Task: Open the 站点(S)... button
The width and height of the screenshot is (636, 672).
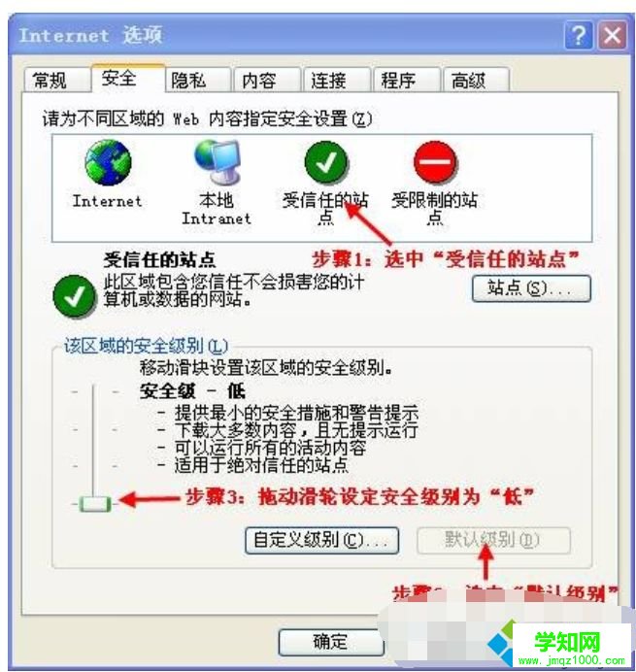Action: point(531,288)
